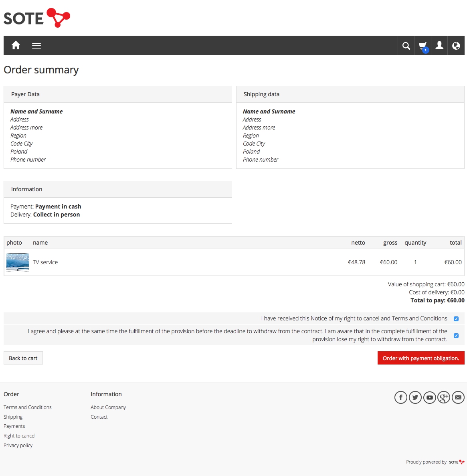The height and width of the screenshot is (476, 467).
Task: Open the Privacy policy footer link
Action: pyautogui.click(x=18, y=446)
